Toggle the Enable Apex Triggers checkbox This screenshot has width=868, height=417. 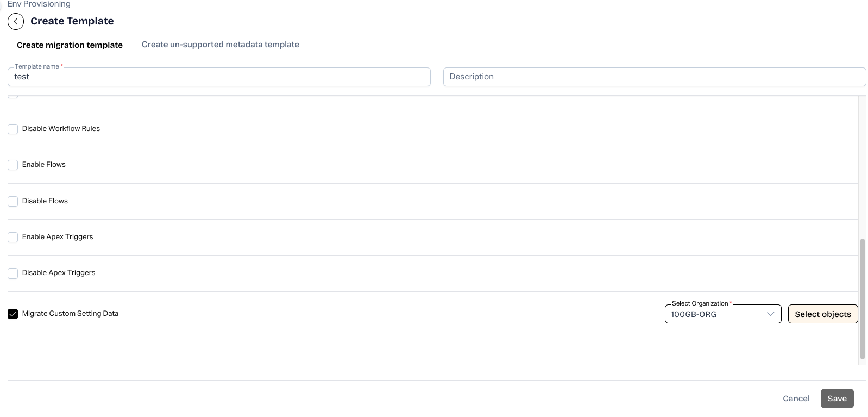coord(13,238)
